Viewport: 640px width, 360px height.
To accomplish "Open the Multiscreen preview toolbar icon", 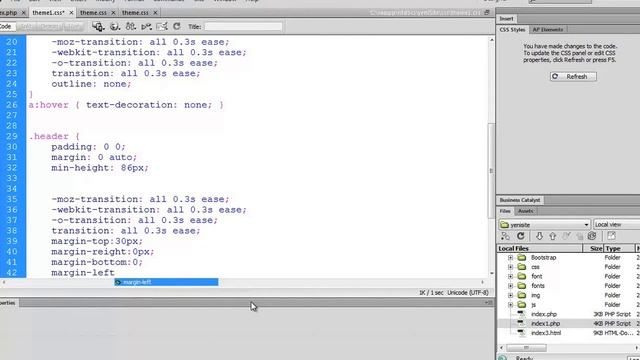I will pos(98,27).
